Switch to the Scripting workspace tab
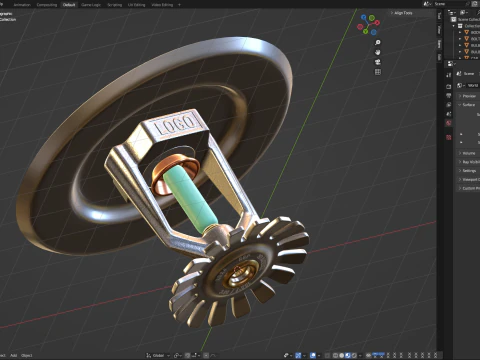Viewport: 480px width, 360px height. point(114,5)
